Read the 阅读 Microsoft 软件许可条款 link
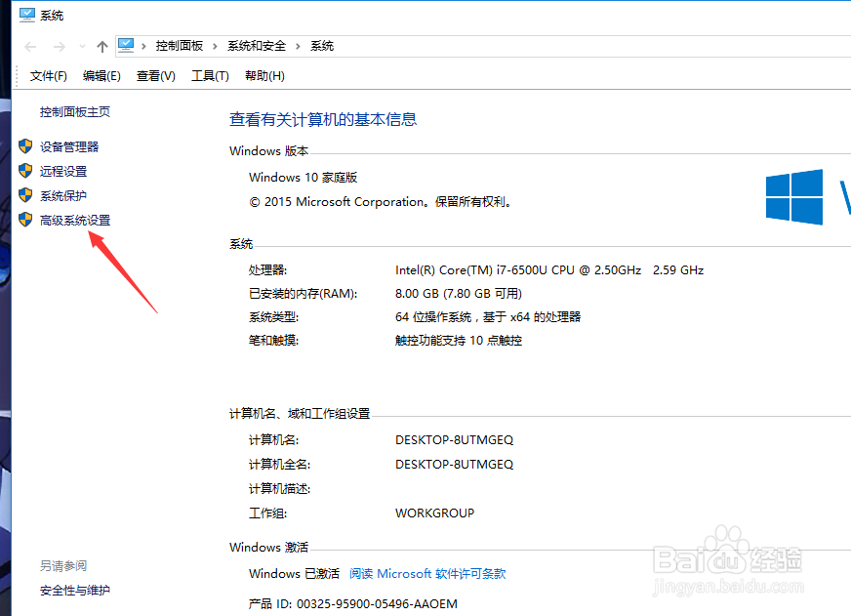The image size is (851, 616). point(427,574)
